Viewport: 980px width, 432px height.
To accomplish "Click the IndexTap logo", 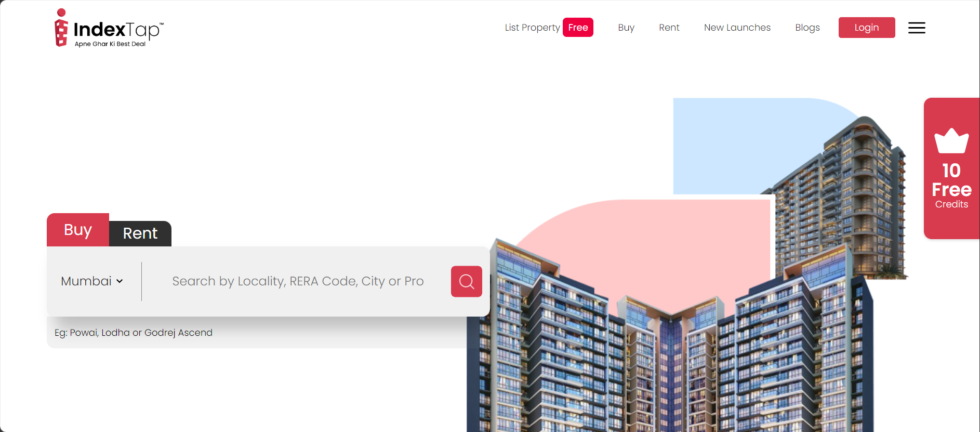I will [109, 28].
